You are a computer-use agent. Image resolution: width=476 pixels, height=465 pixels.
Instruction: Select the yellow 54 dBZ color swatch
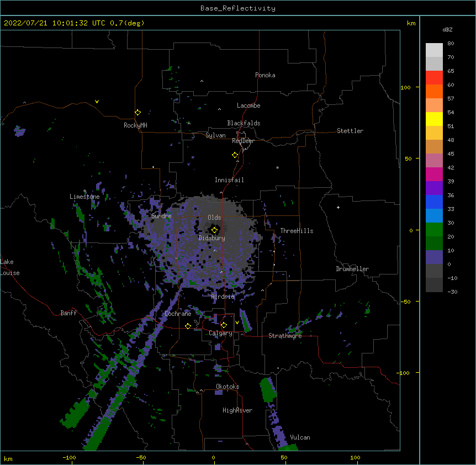(x=434, y=119)
